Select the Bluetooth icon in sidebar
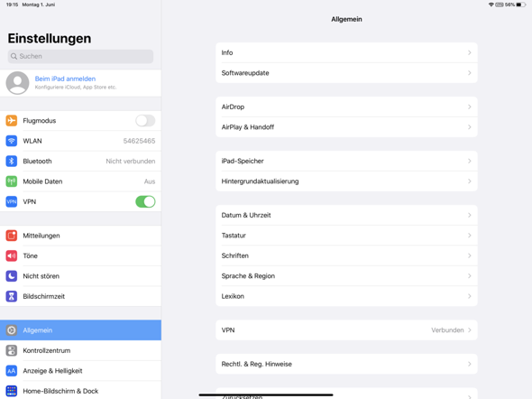 click(x=12, y=161)
